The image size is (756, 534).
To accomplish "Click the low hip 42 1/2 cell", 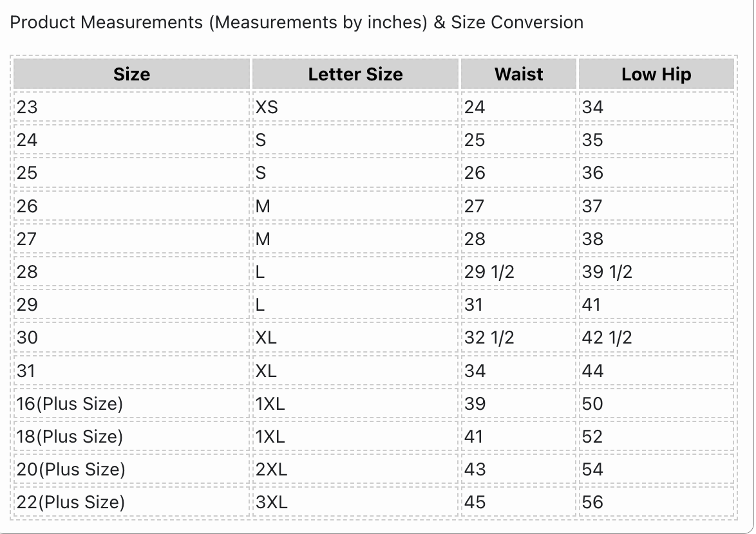I will click(x=656, y=338).
